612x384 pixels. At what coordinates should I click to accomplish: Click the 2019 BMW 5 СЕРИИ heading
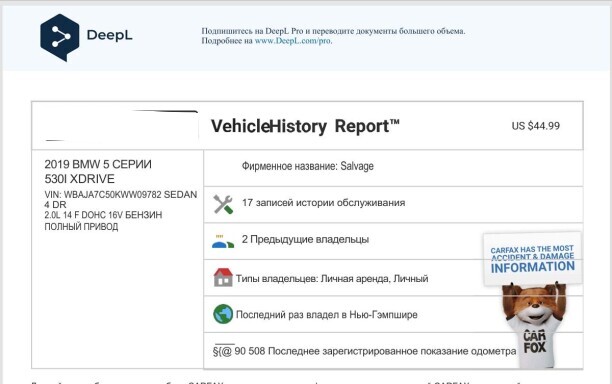98,164
